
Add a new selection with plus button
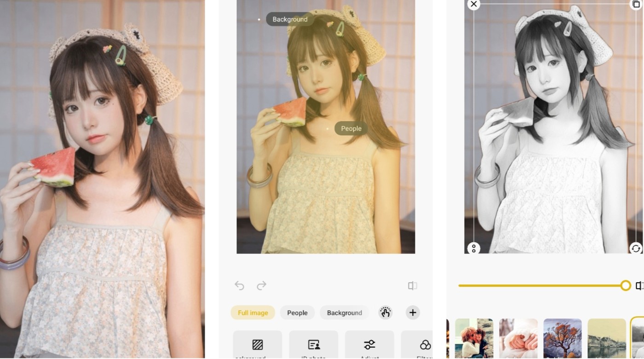click(x=413, y=313)
